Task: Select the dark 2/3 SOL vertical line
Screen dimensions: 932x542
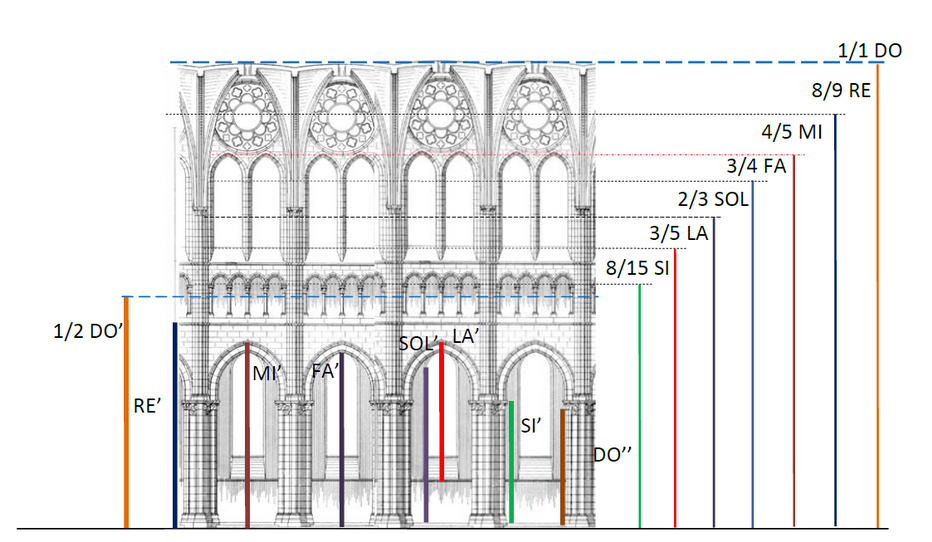Action: [714, 373]
